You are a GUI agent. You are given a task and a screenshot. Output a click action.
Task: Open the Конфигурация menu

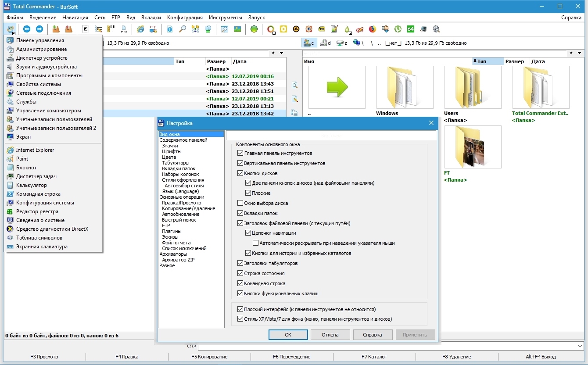point(185,18)
